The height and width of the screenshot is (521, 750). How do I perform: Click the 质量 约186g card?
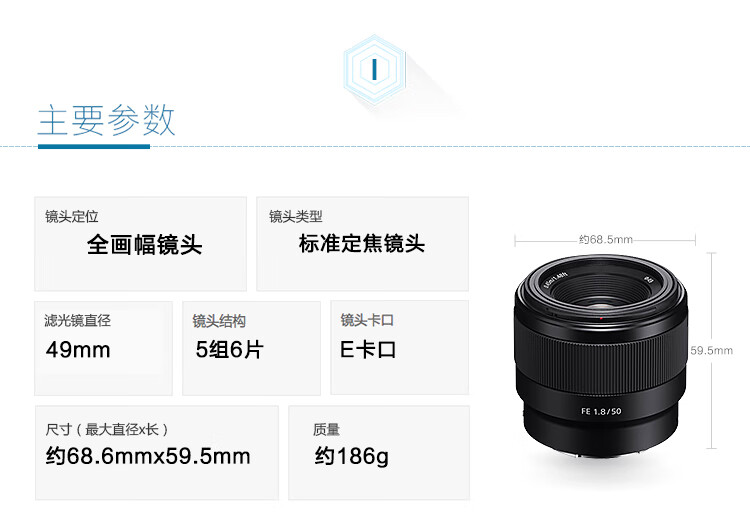[x=379, y=453]
